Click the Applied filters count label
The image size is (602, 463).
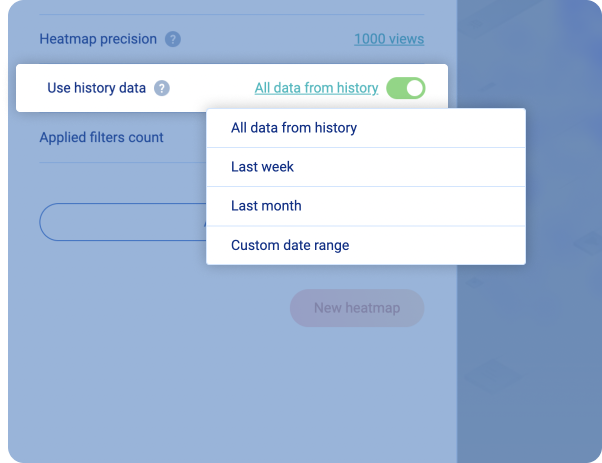point(101,137)
